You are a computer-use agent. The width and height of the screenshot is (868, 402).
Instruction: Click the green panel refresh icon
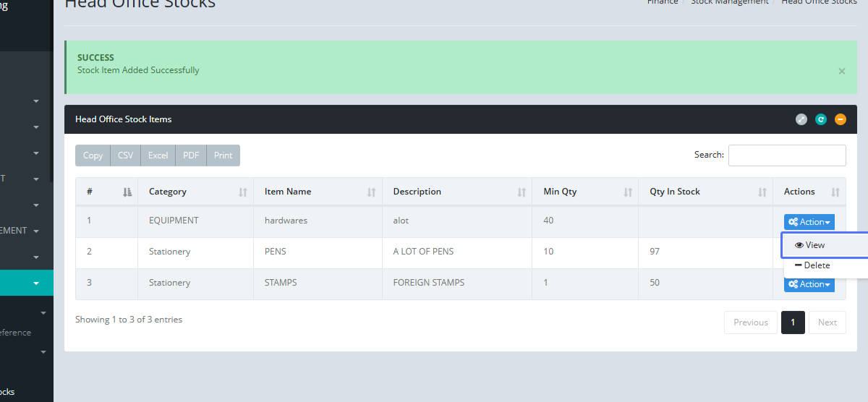821,119
